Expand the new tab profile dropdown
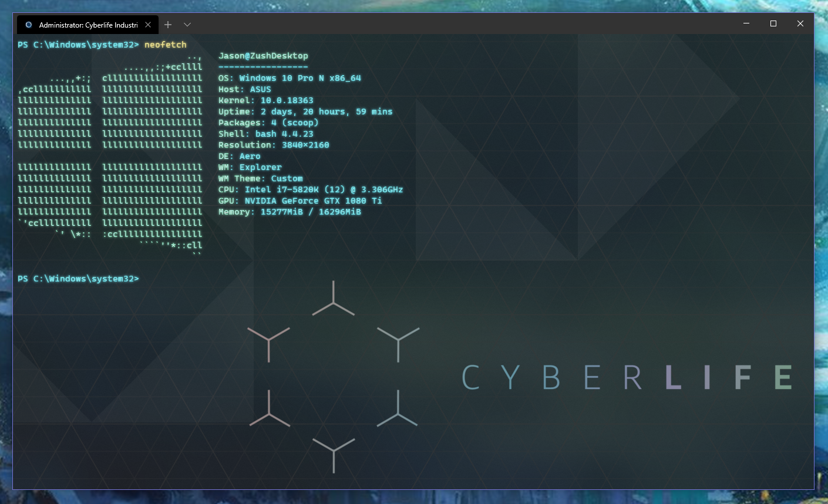The height and width of the screenshot is (504, 828). 187,25
